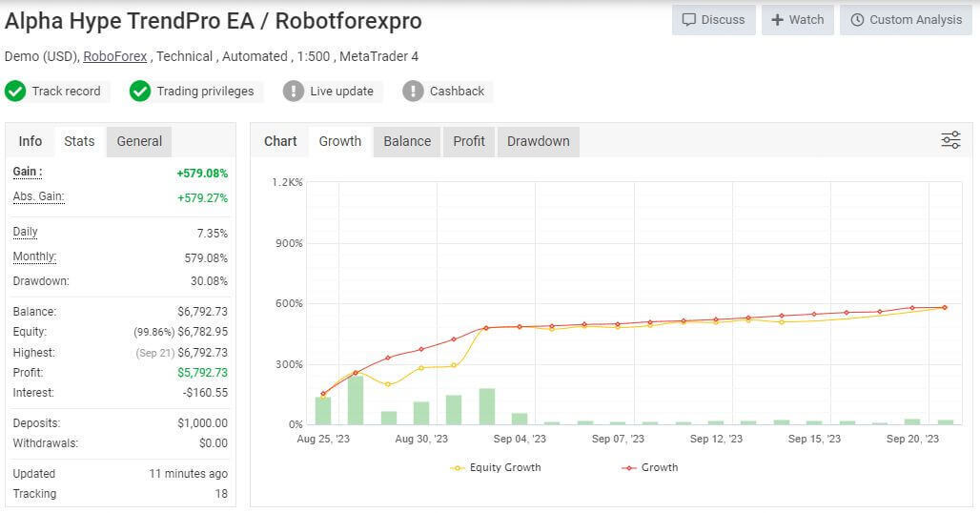Viewport: 980px width, 513px height.
Task: Click the last red Growth data point
Action: tap(944, 307)
